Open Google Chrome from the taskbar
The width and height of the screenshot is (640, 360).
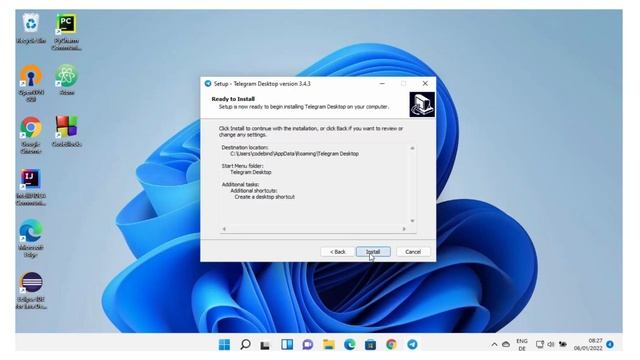[391, 344]
